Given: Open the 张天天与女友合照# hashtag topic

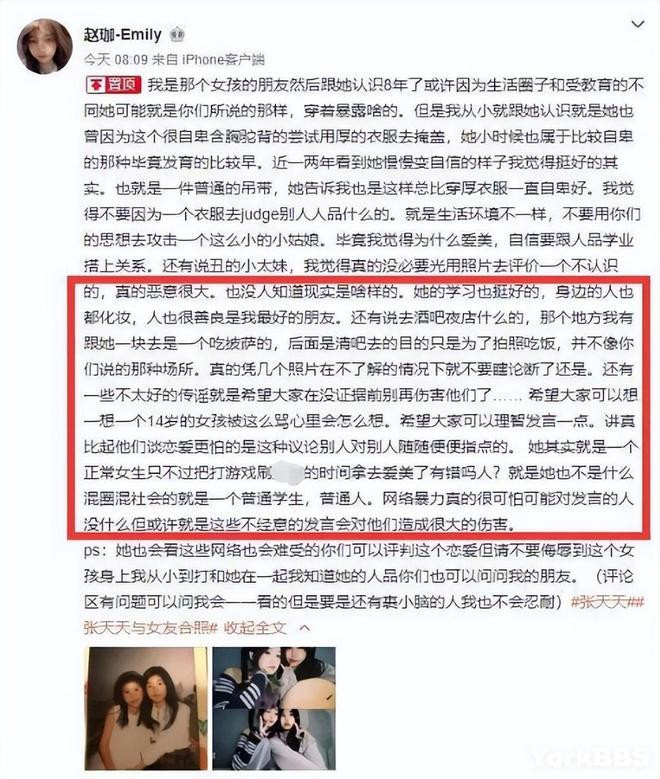Looking at the screenshot, I should [151, 628].
